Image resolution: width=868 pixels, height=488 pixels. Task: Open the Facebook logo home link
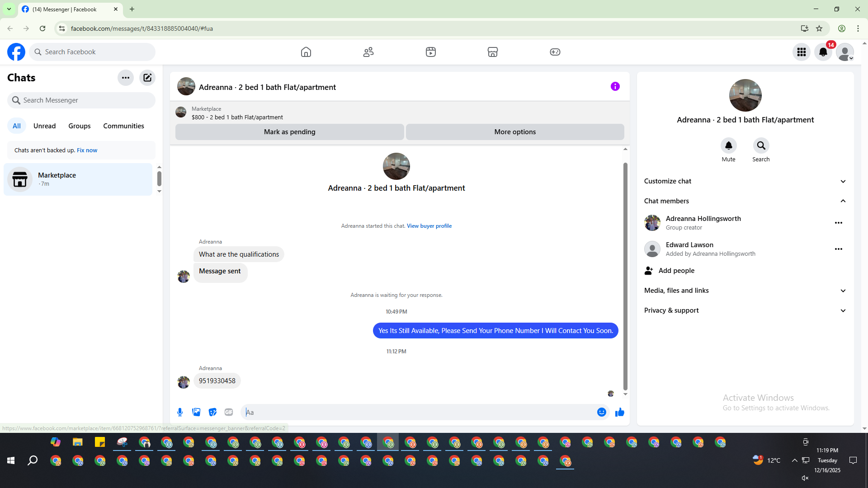(x=16, y=52)
